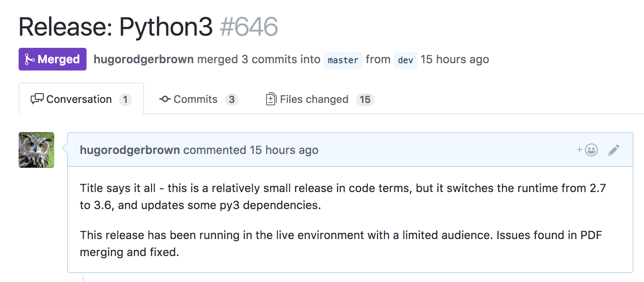Open hugorodgerbrown profile from merge header
Screen dimensions: 644x282
click(144, 59)
